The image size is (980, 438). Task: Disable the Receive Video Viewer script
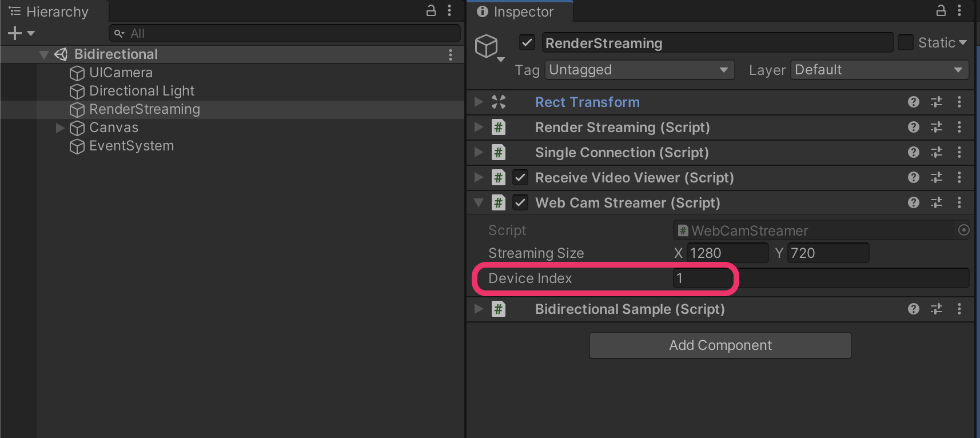point(520,177)
